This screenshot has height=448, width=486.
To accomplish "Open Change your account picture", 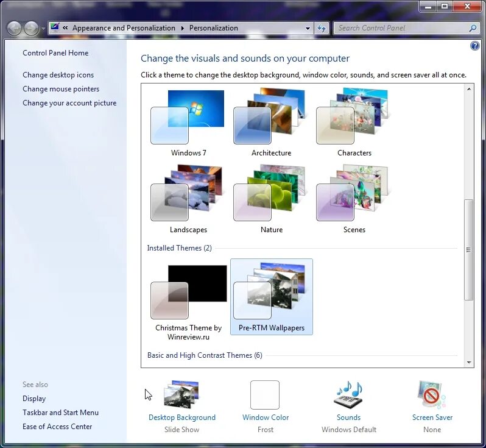I will point(69,103).
